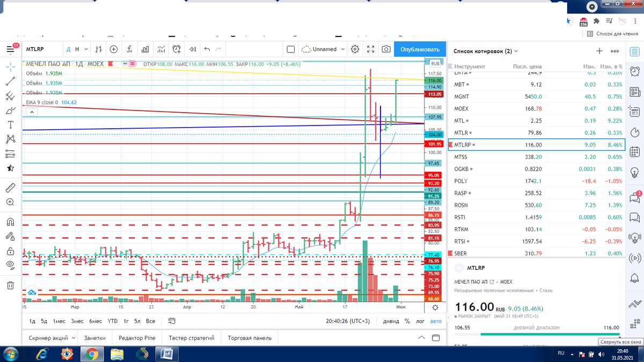The height and width of the screenshot is (362, 644).
Task: Select the ruler measure tool
Action: pyautogui.click(x=10, y=188)
